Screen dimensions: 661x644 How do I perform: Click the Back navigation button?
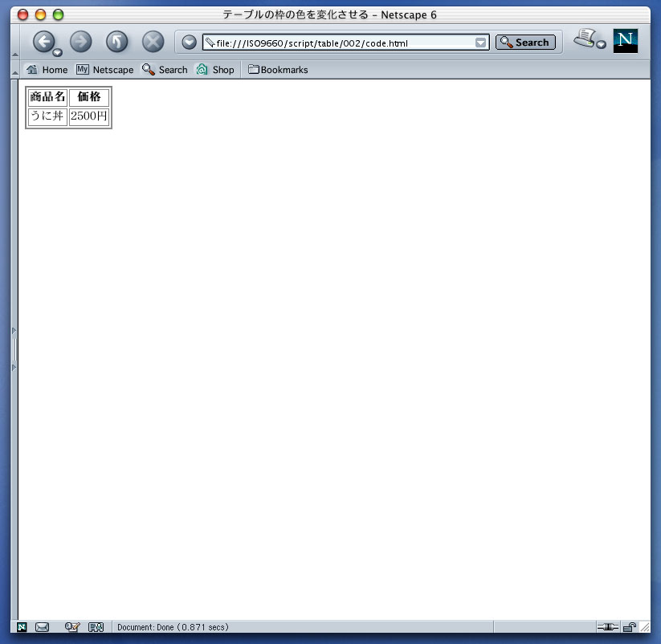[x=43, y=41]
